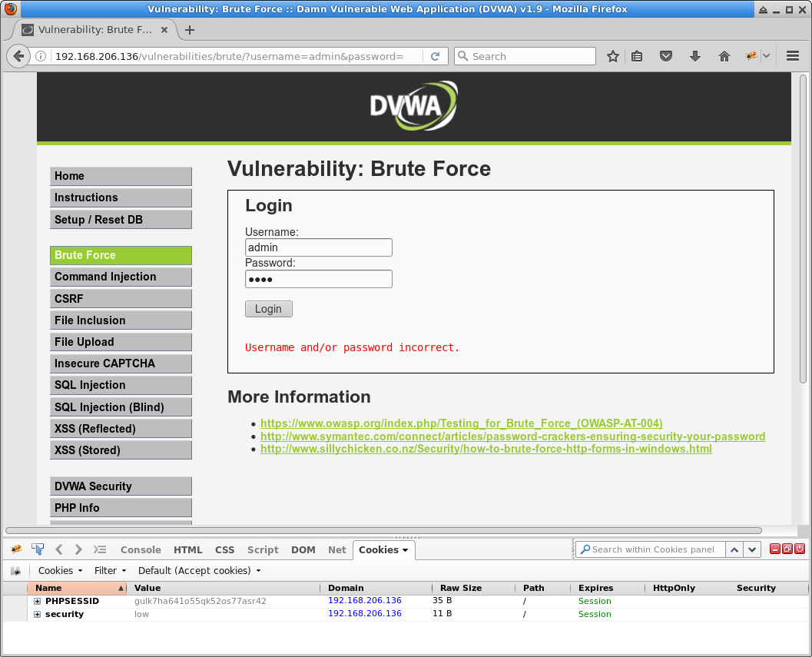Open a new tab with the plus button
Image resolution: width=812 pixels, height=657 pixels.
click(x=190, y=30)
